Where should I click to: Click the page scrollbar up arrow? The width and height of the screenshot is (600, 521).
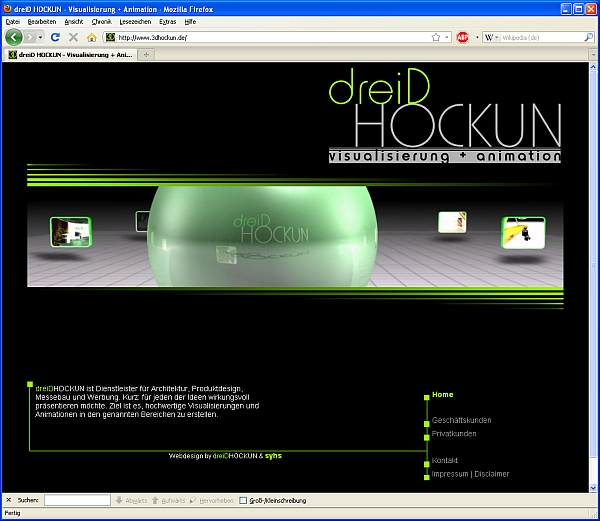[593, 66]
